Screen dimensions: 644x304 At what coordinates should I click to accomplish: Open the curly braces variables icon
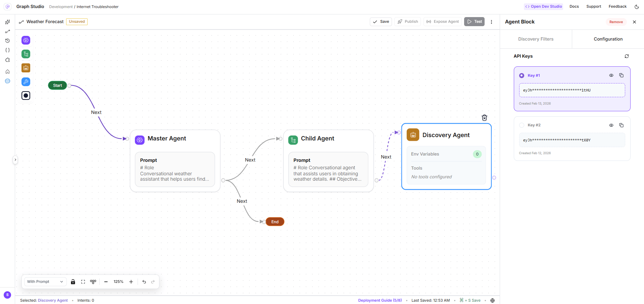tap(7, 50)
